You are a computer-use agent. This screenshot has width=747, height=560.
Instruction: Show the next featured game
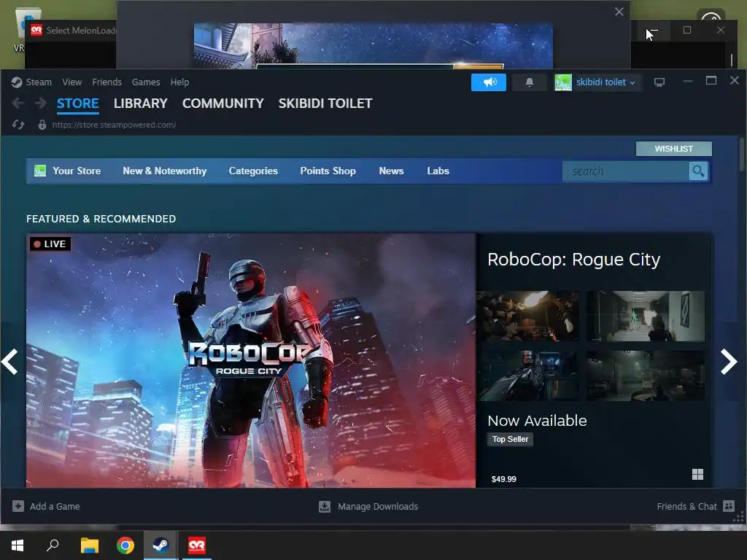tap(729, 362)
